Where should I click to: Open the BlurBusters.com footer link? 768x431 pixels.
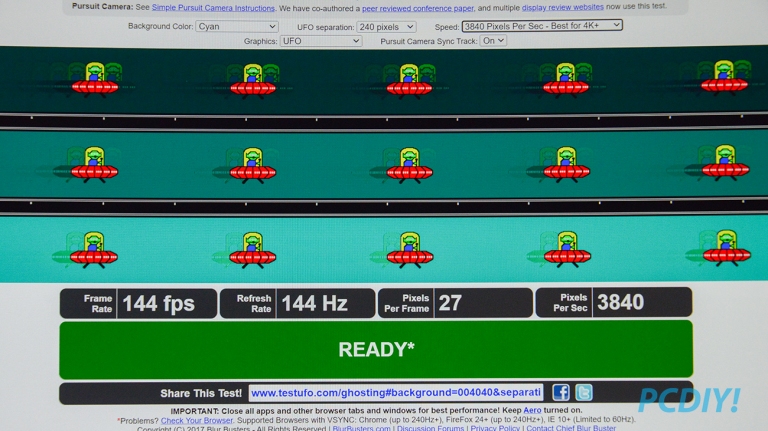coord(361,429)
